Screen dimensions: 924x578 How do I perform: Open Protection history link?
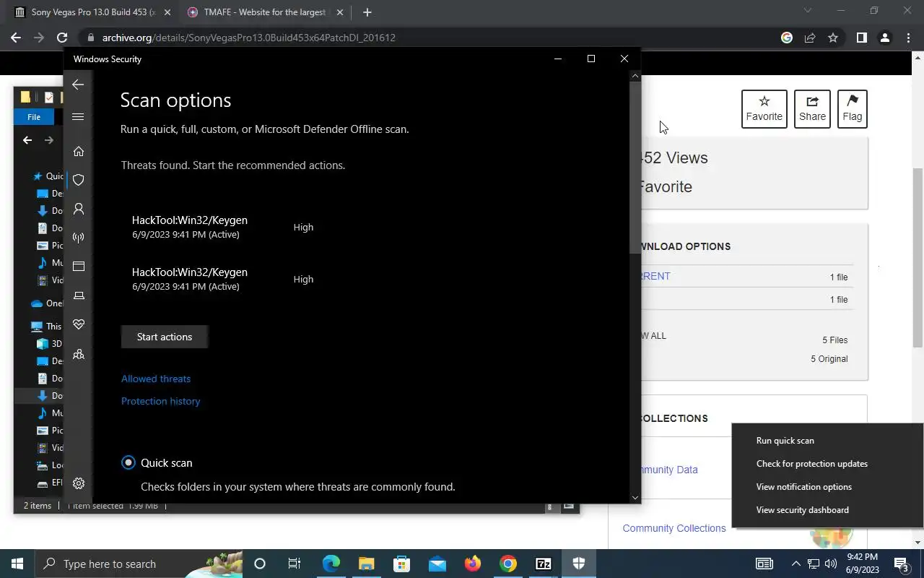[160, 401]
